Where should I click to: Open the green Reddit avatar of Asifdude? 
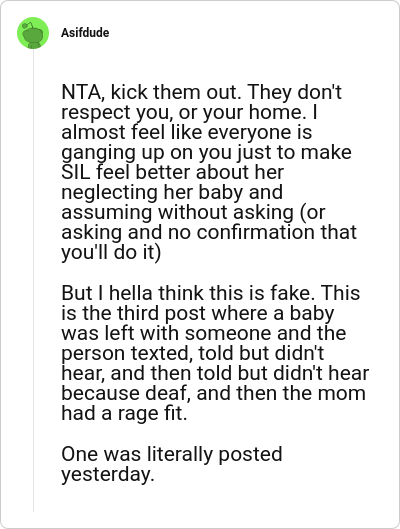pyautogui.click(x=33, y=33)
